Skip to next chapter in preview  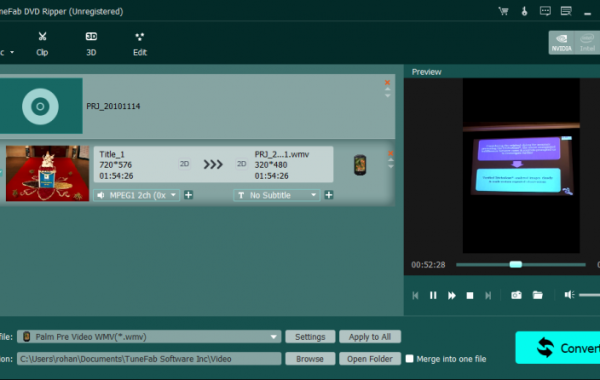click(488, 295)
